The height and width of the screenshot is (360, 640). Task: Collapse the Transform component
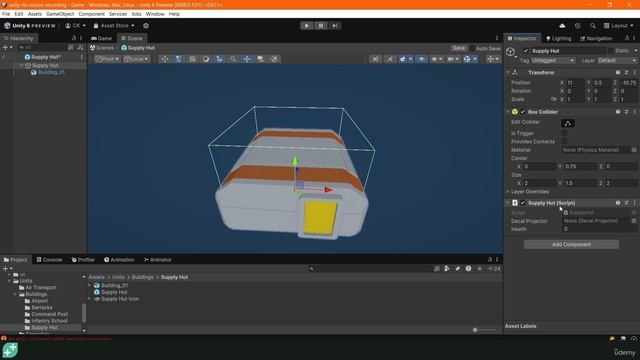pyautogui.click(x=508, y=73)
